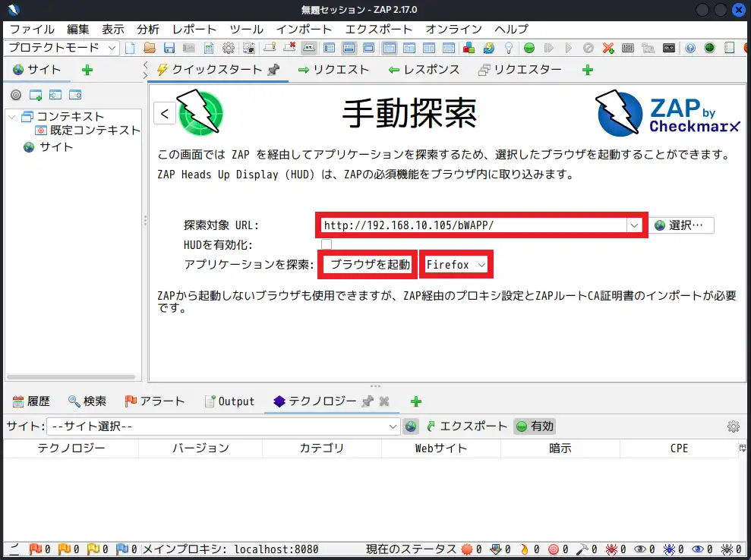Viewport: 751px width, 560px height.
Task: Persist the session with the save icon
Action: point(169,47)
